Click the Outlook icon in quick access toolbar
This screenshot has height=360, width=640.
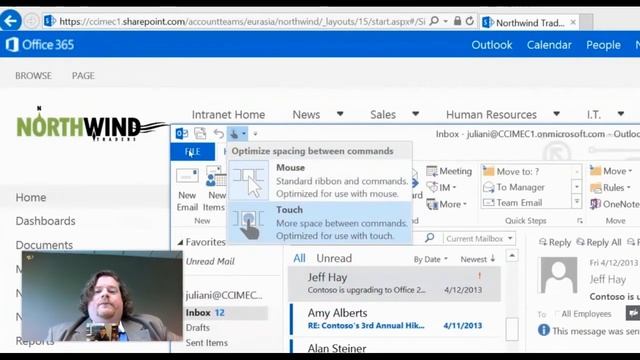point(182,133)
